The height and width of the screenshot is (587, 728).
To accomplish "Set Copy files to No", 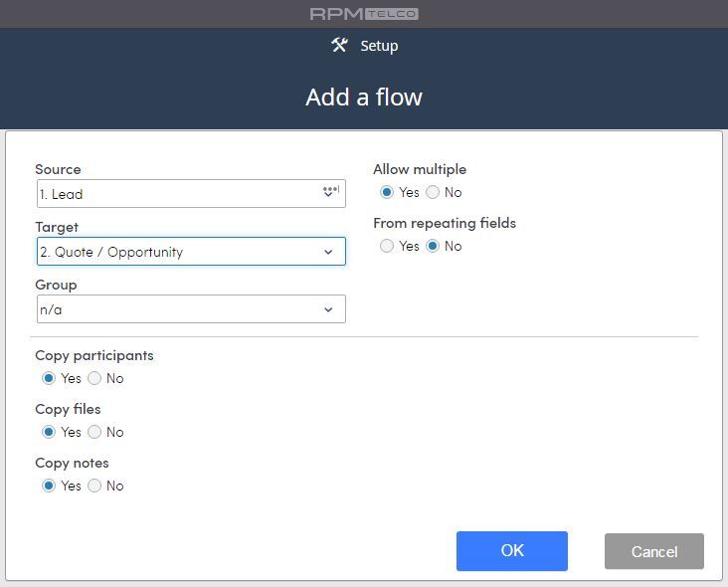I will click(94, 432).
